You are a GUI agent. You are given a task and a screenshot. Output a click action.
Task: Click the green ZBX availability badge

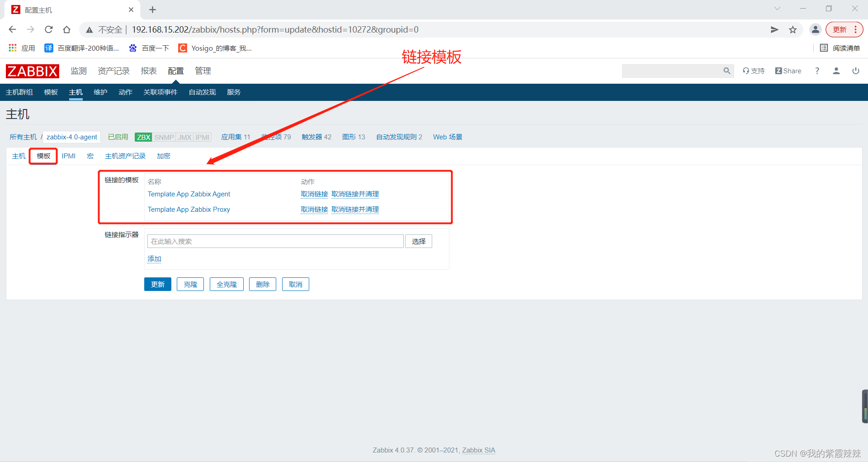(x=144, y=137)
